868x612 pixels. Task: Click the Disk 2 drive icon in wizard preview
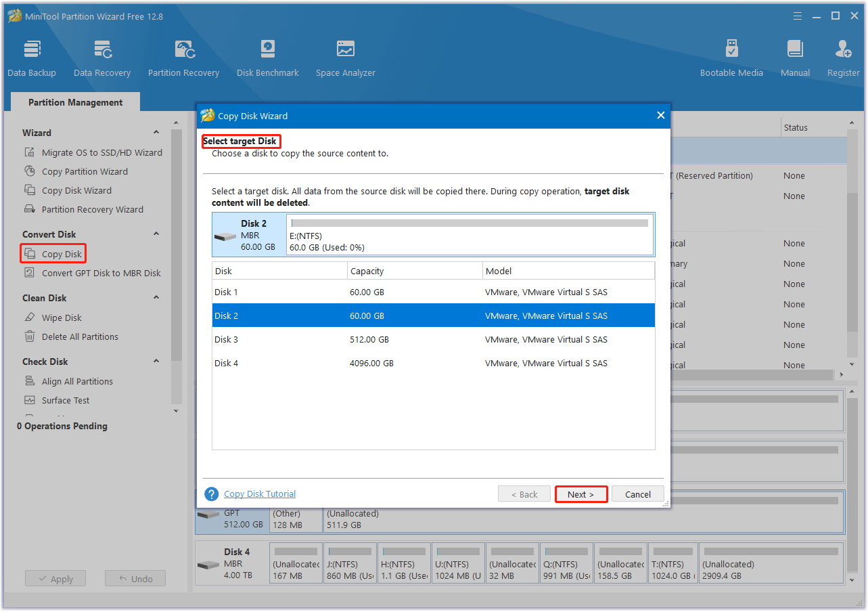click(x=225, y=237)
